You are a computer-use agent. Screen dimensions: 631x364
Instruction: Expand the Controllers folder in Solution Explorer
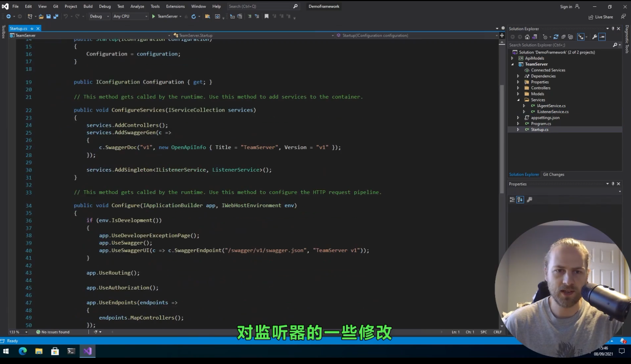517,88
